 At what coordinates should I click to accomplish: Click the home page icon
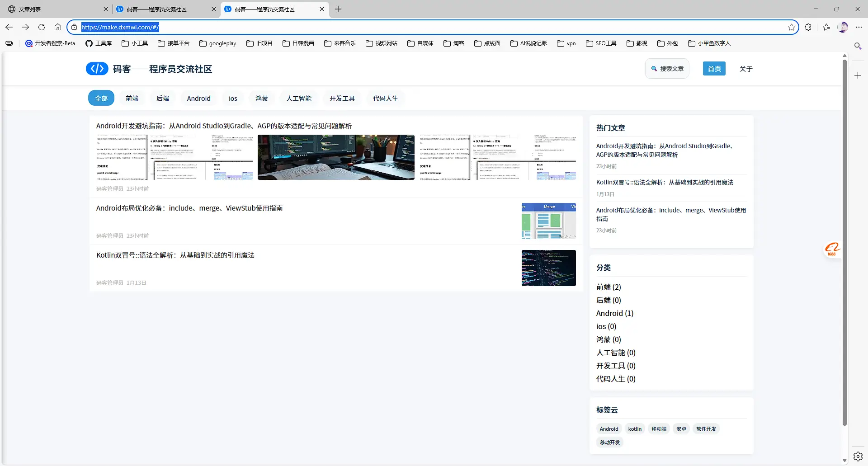[x=58, y=27]
